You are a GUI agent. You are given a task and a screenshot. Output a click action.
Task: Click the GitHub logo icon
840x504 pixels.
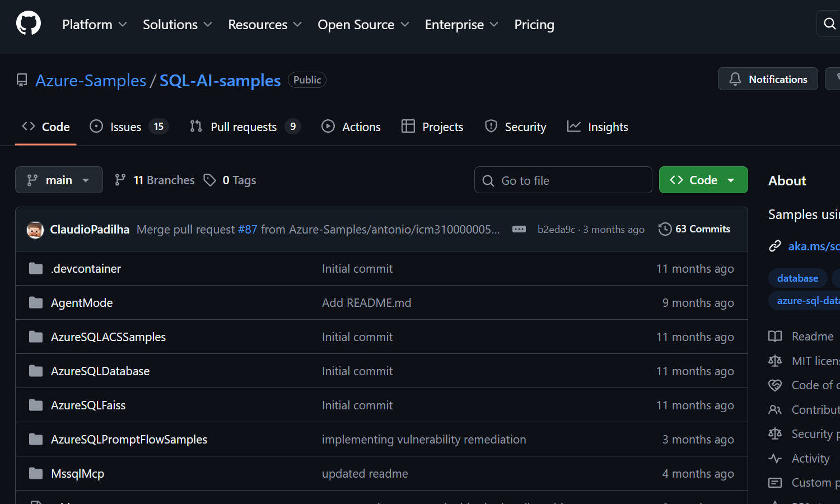[29, 24]
